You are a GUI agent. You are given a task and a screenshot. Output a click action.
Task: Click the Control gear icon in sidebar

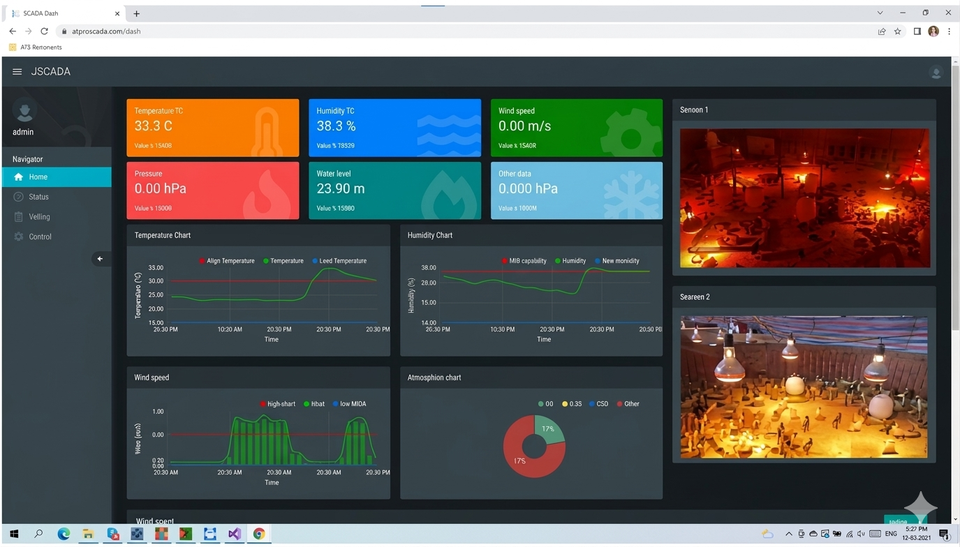(x=18, y=237)
